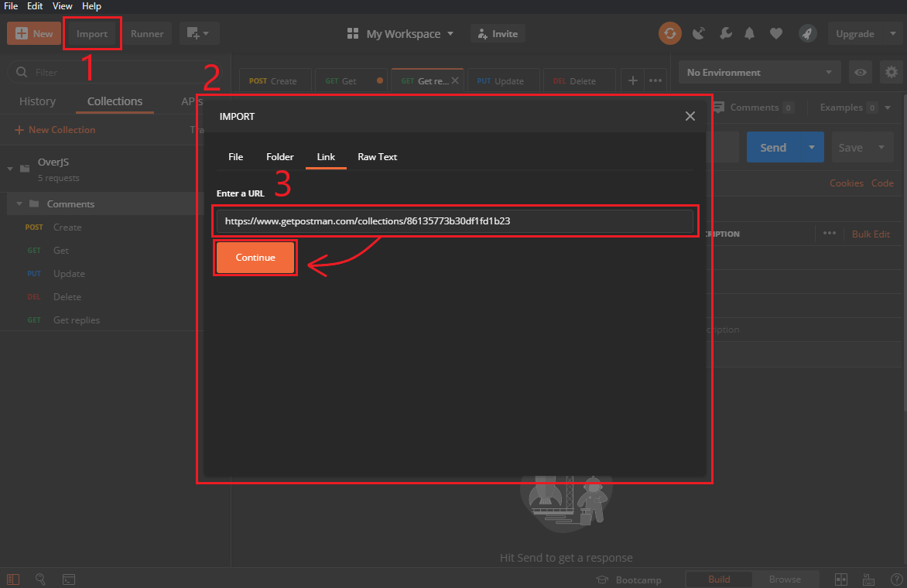Image resolution: width=907 pixels, height=588 pixels.
Task: Open the satellite capture requests icon
Action: click(699, 33)
